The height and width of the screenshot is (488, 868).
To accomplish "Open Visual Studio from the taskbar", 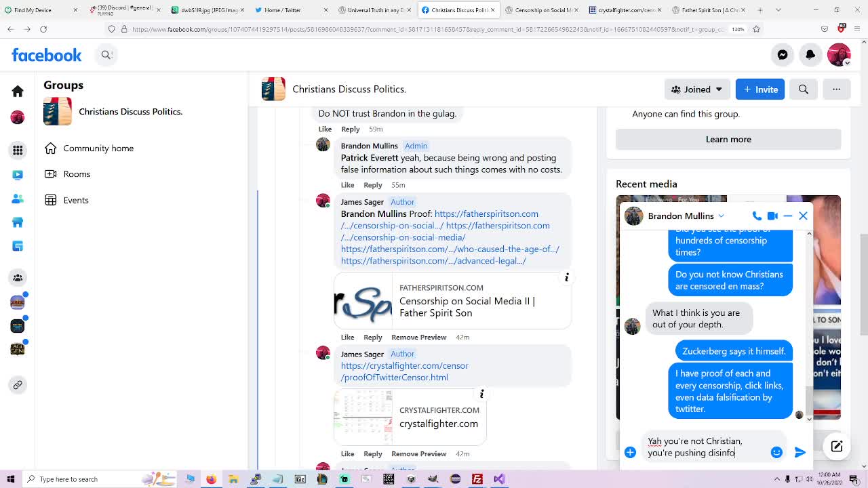I will tap(499, 479).
